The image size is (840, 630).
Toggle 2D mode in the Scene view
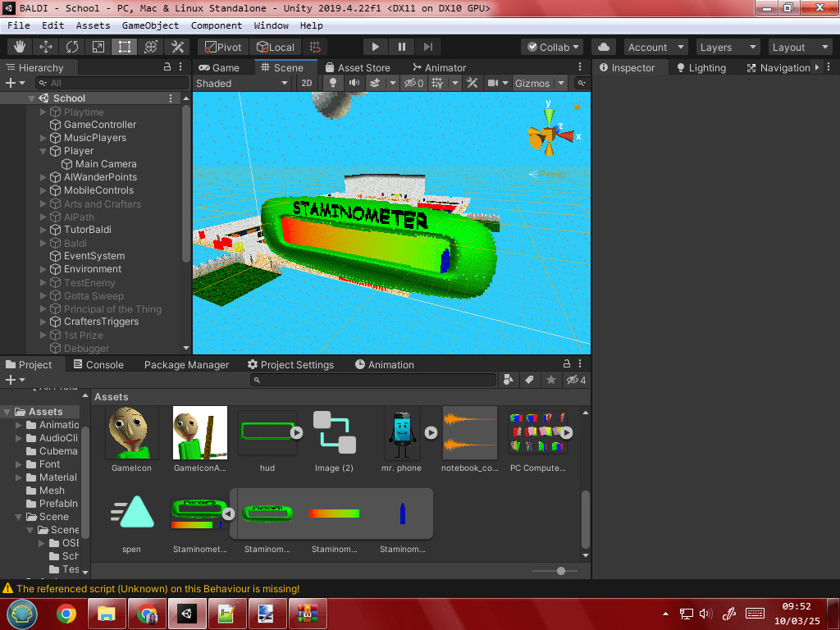306,83
